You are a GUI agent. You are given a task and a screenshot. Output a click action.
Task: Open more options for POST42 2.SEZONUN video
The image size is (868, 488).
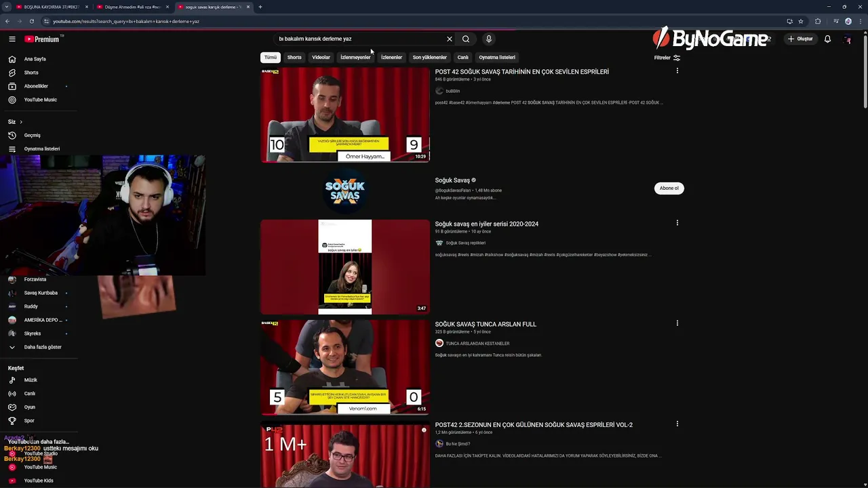click(677, 424)
